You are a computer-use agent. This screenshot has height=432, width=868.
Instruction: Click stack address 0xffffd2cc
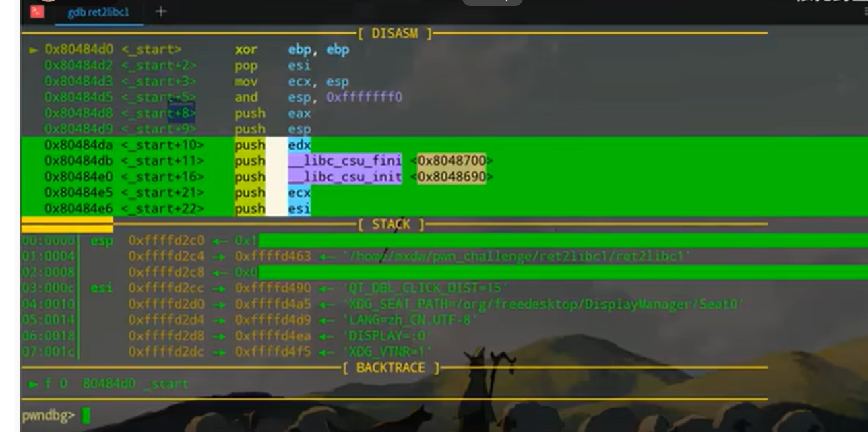click(x=166, y=288)
